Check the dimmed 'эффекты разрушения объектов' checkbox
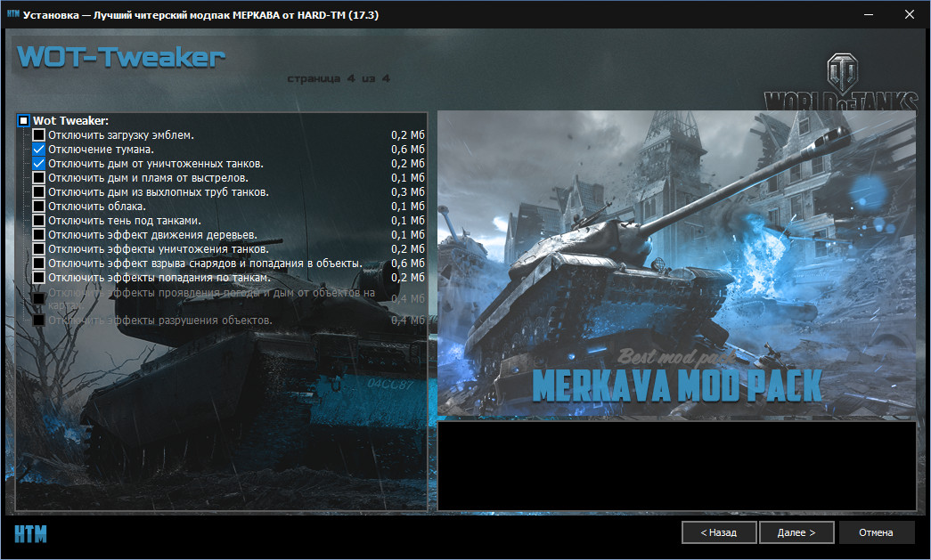The height and width of the screenshot is (560, 931). 38,321
